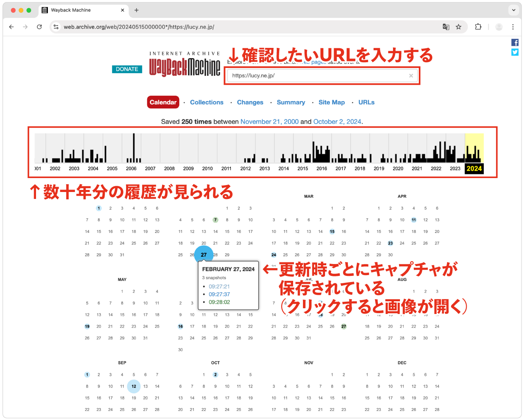Viewport: 524px width, 420px height.
Task: Close the Wayback Machine tab
Action: click(122, 10)
